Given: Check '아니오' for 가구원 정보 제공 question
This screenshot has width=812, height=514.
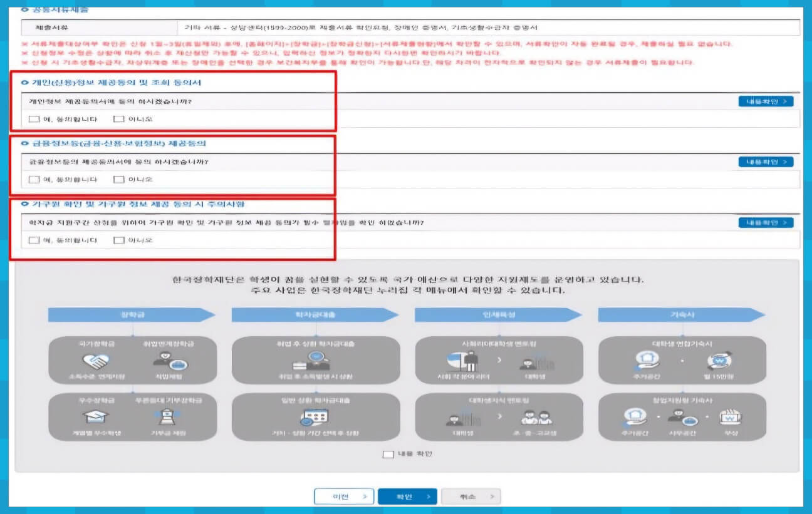Looking at the screenshot, I should 119,240.
